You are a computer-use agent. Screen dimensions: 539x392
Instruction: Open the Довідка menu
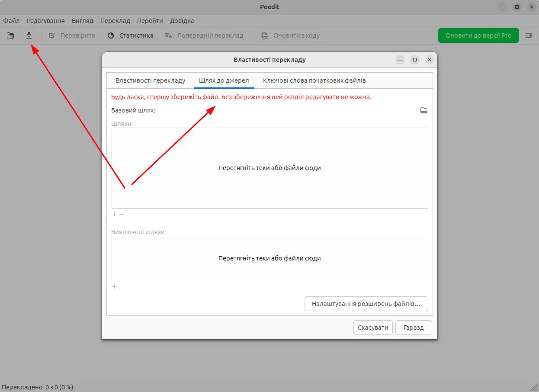(x=182, y=20)
